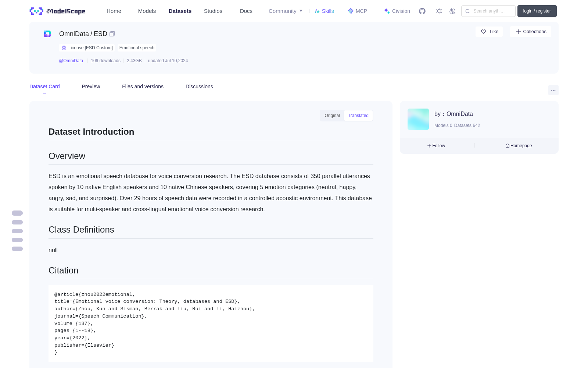This screenshot has width=588, height=368.
Task: Switch site language via translate icon
Action: [x=453, y=11]
